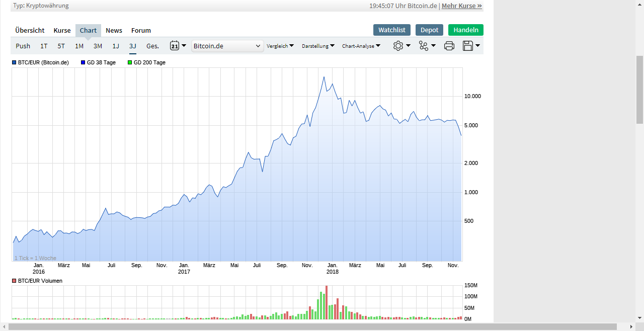
Task: Open the Chart-Analyse dropdown
Action: pos(361,46)
